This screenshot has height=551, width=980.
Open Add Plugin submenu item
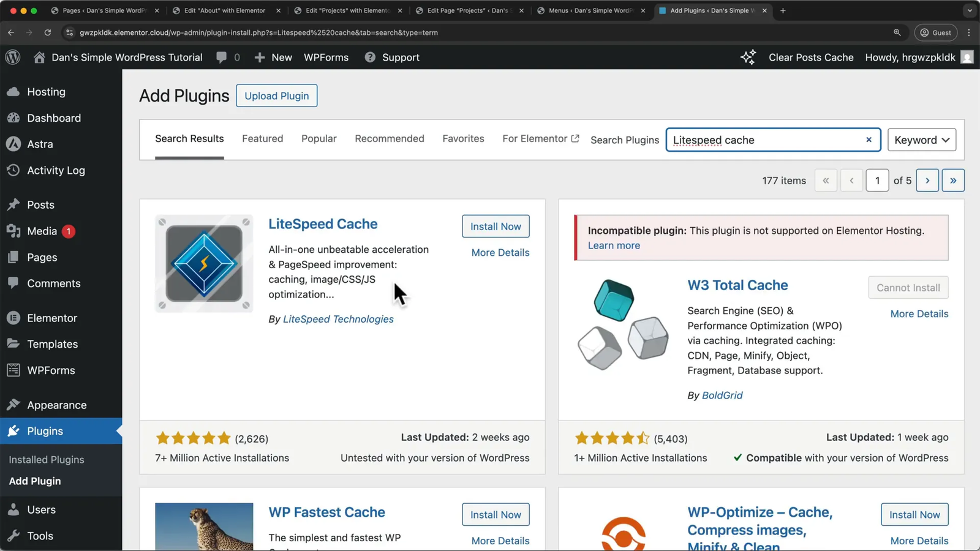click(x=35, y=481)
